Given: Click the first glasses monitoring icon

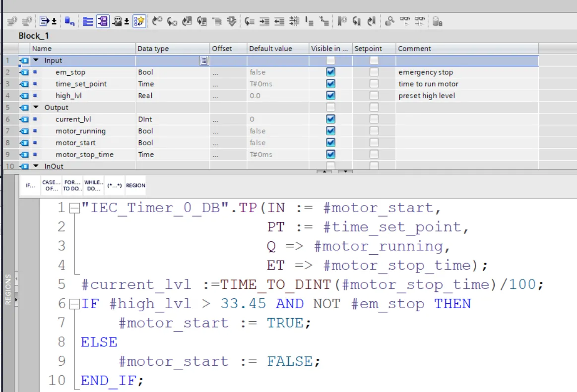Looking at the screenshot, I should [405, 21].
